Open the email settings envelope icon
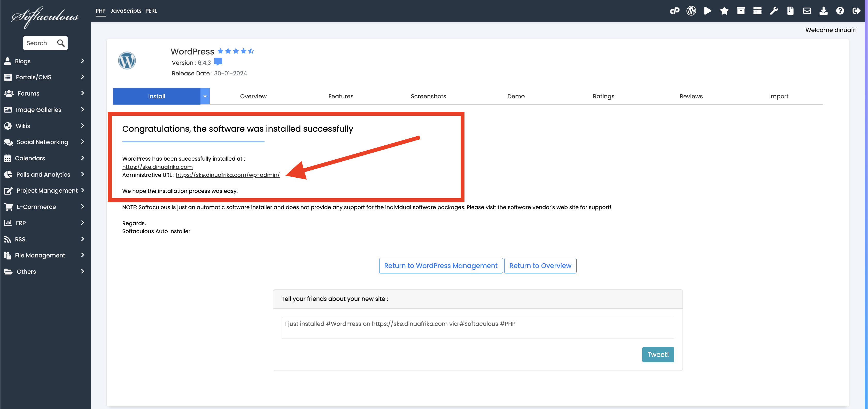Viewport: 868px width, 409px height. click(807, 11)
